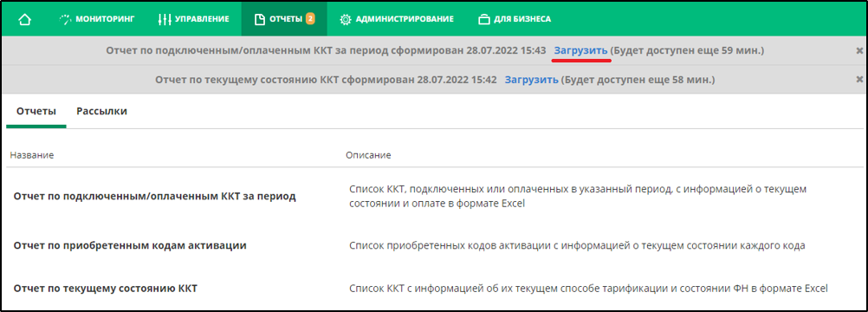Screen dimensions: 868x312
Task: Close the текущему состоянию ККТ notification
Action: 859,80
